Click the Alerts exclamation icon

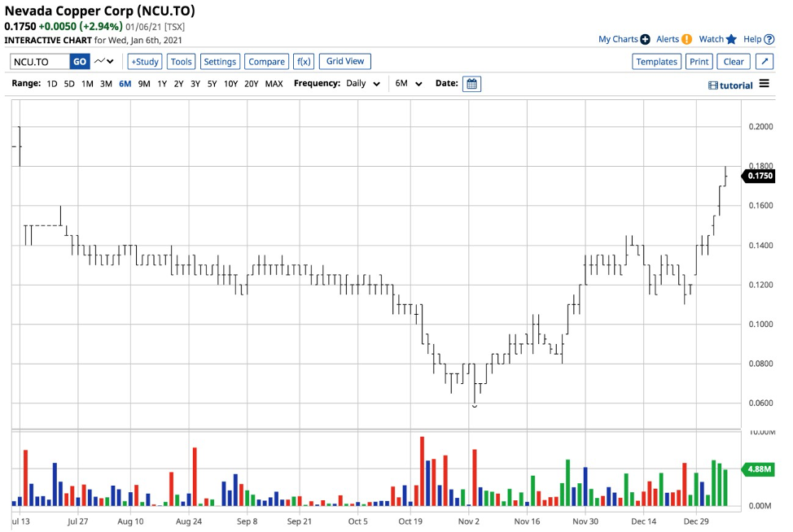click(x=686, y=39)
